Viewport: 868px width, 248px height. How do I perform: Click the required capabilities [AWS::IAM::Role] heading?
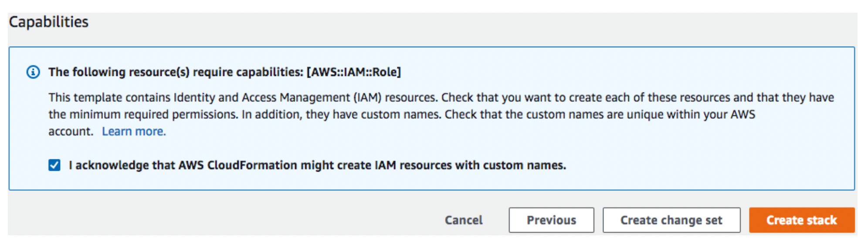pyautogui.click(x=224, y=72)
